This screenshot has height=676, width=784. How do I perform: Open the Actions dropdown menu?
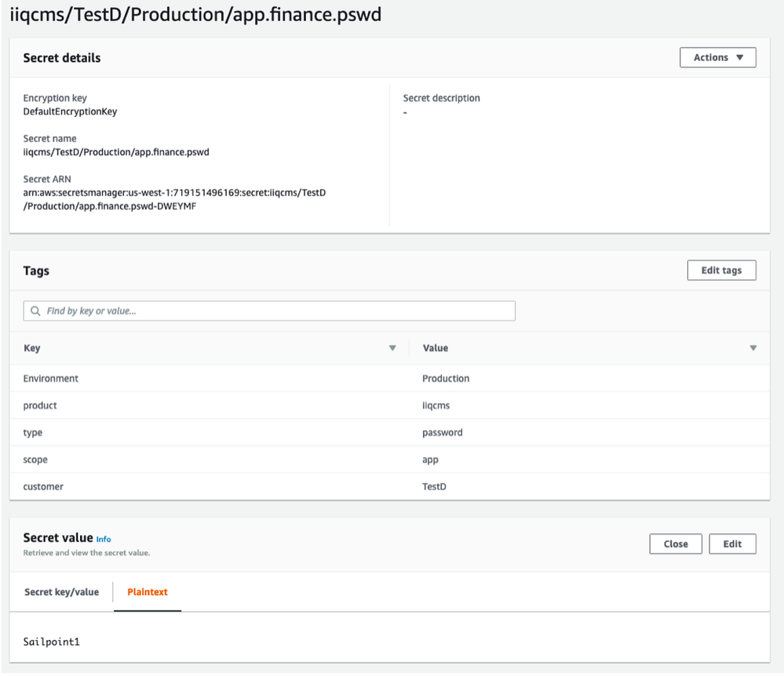point(717,57)
